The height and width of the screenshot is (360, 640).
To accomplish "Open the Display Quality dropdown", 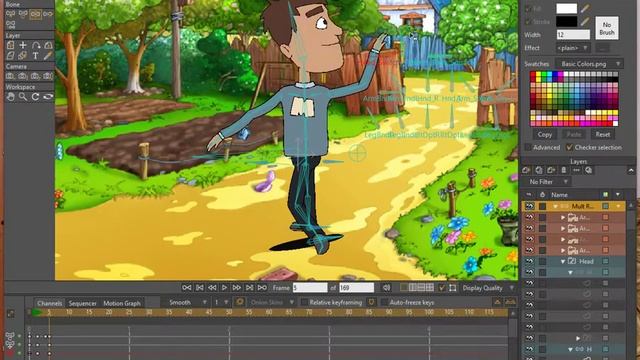I will (487, 288).
